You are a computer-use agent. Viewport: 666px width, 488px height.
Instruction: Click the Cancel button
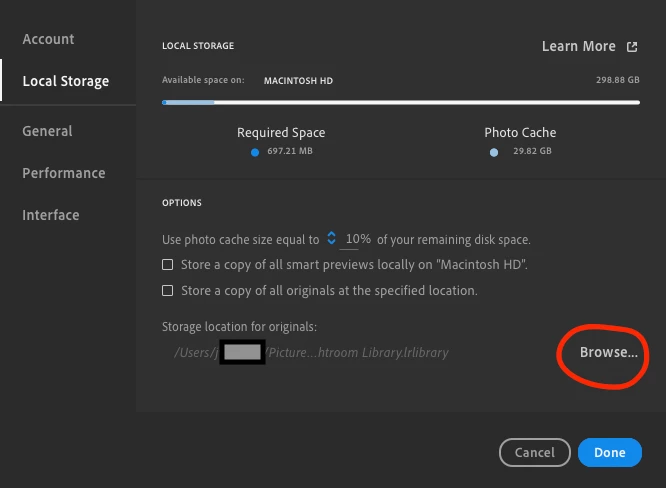pyautogui.click(x=535, y=453)
